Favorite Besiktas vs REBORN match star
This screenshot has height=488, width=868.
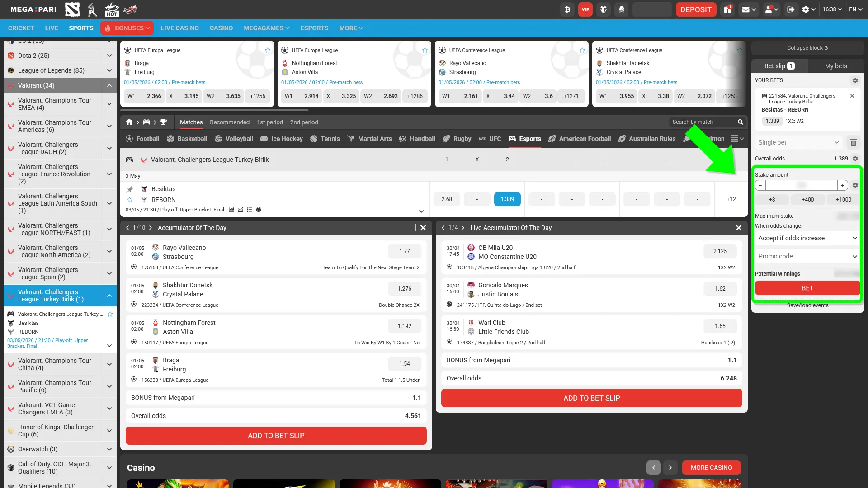[130, 200]
